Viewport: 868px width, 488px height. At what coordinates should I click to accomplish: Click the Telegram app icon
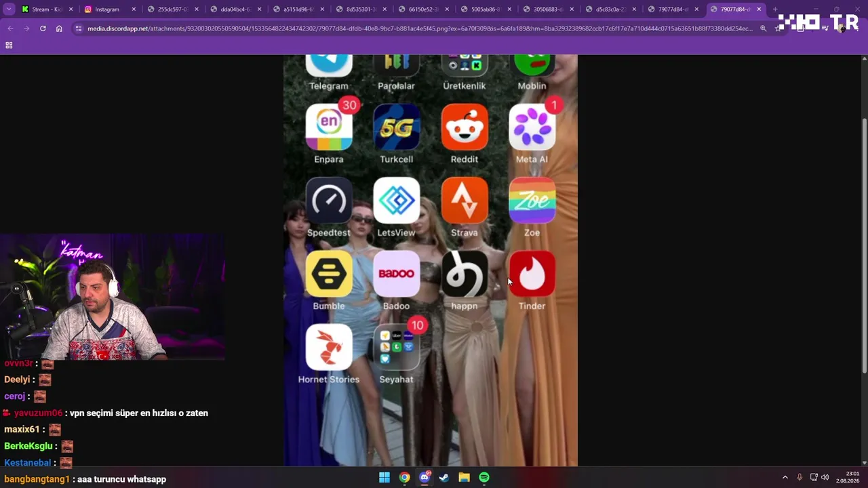[329, 66]
